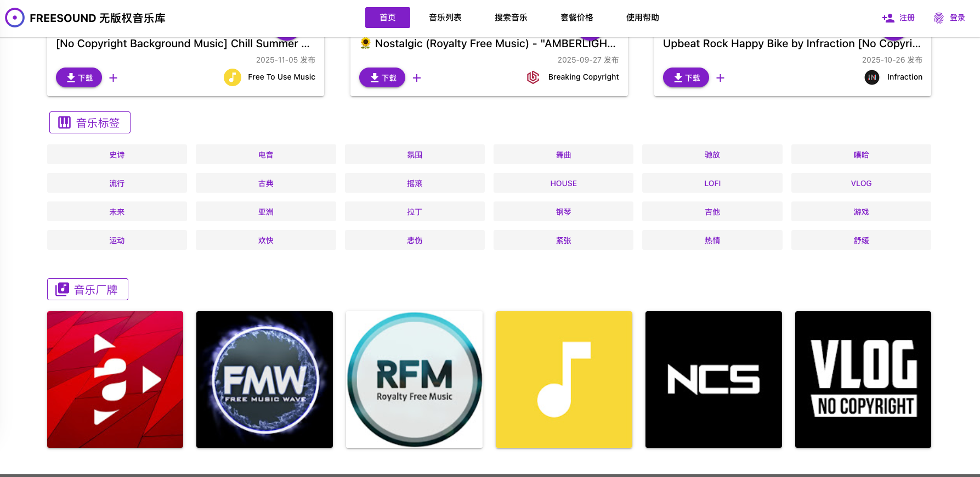
Task: Select the 亚洲 tag
Action: click(266, 211)
